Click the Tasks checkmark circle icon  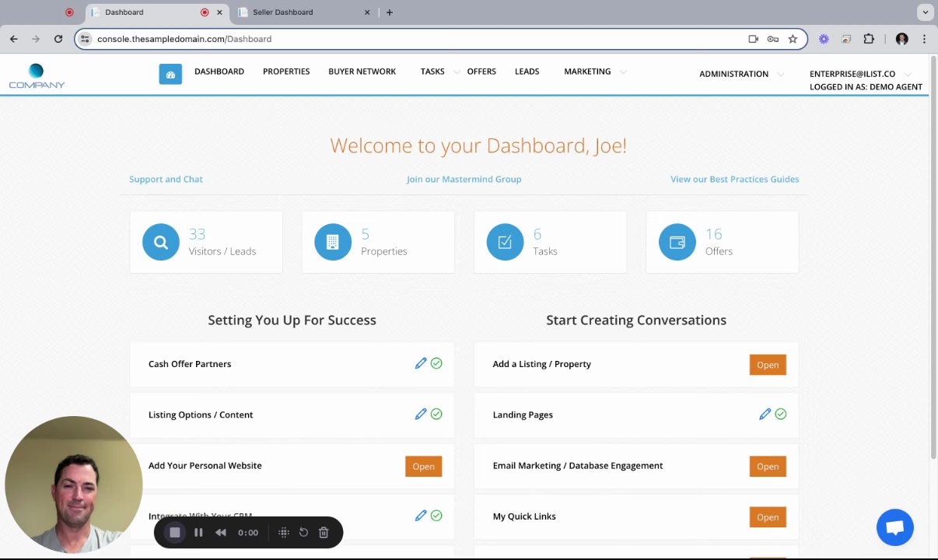coord(505,242)
